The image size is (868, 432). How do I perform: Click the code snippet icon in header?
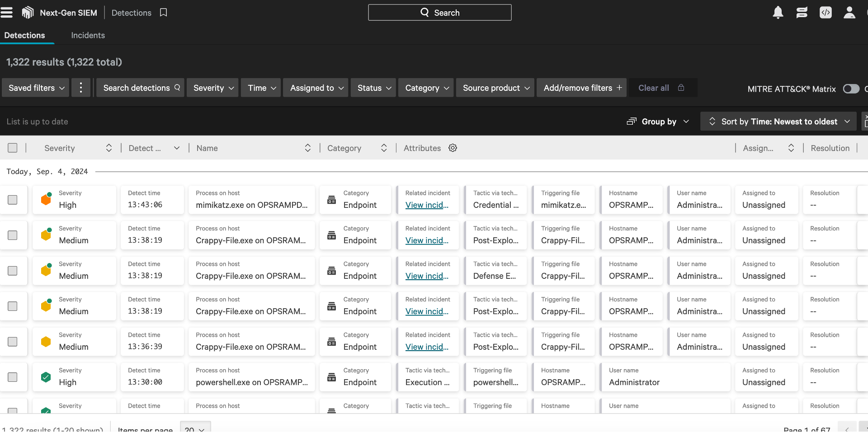(826, 13)
